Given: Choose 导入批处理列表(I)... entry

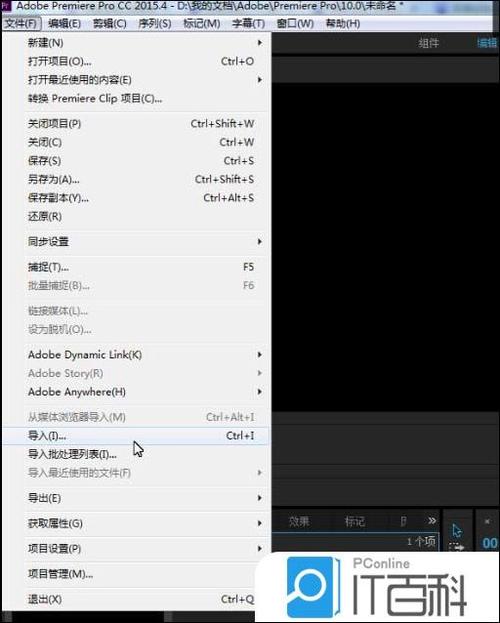Looking at the screenshot, I should click(136, 454).
